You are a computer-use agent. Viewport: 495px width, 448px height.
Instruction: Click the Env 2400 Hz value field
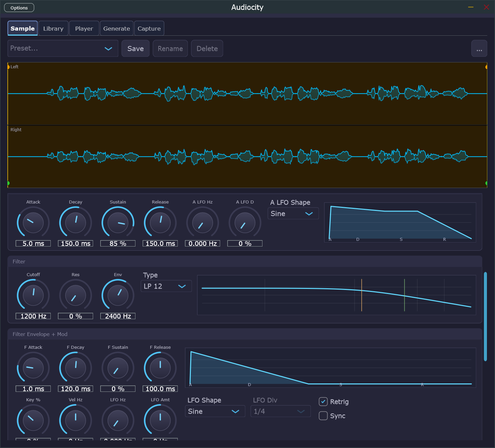tap(118, 316)
